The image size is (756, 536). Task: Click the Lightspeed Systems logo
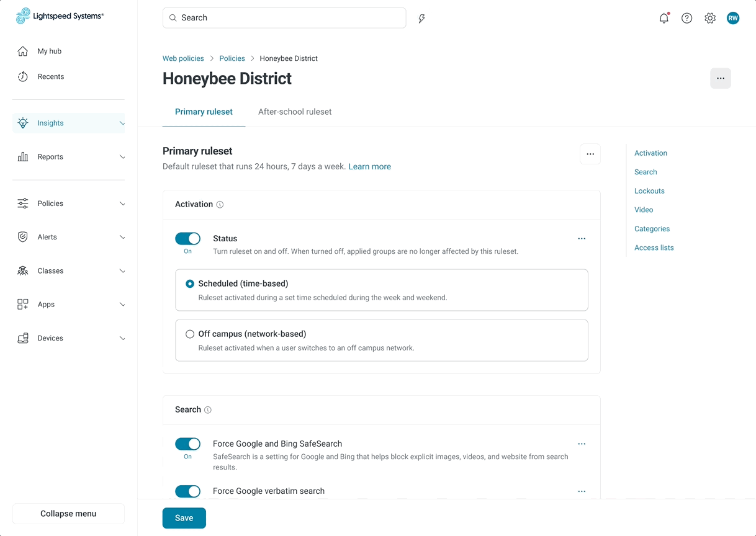pyautogui.click(x=60, y=16)
